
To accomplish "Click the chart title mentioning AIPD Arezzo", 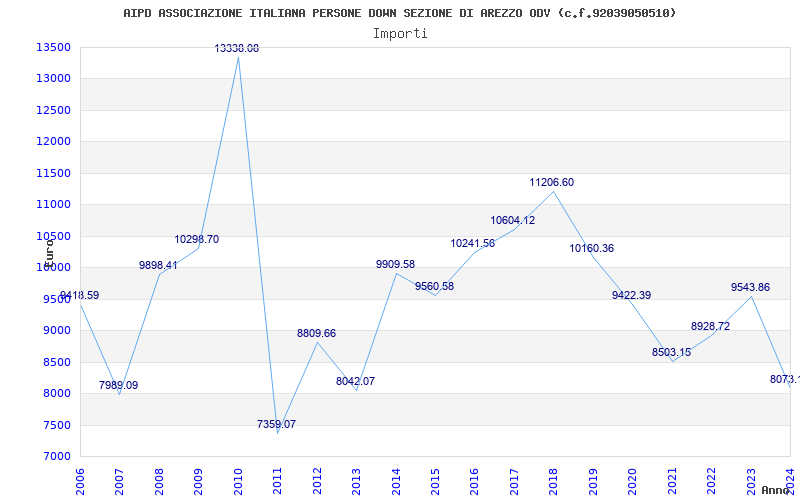I will [x=399, y=13].
